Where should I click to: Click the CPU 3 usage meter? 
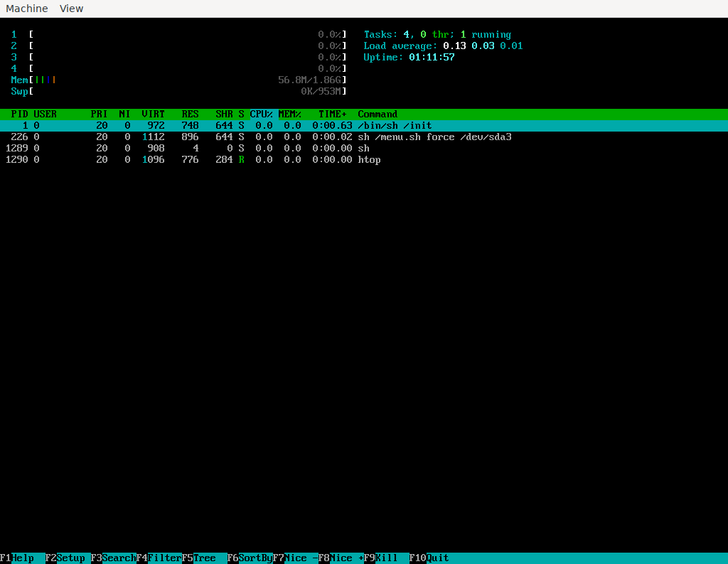click(x=178, y=57)
